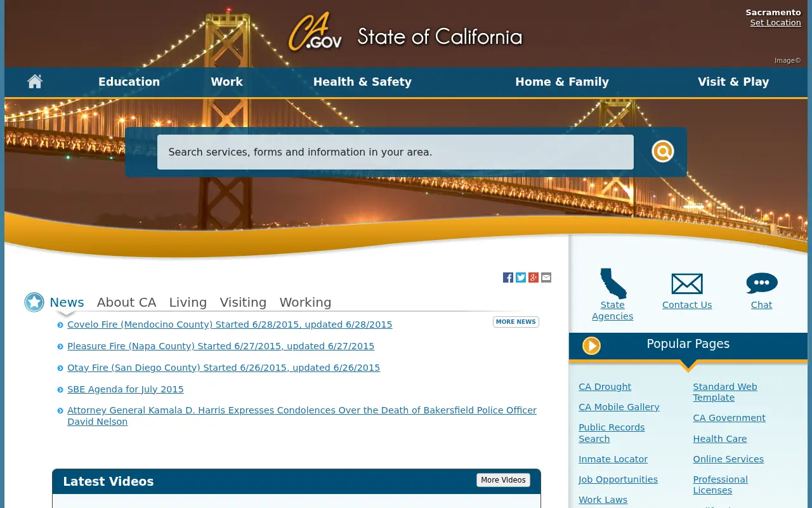This screenshot has height=508, width=812.
Task: Open the Covelo Fire news link
Action: pos(230,324)
